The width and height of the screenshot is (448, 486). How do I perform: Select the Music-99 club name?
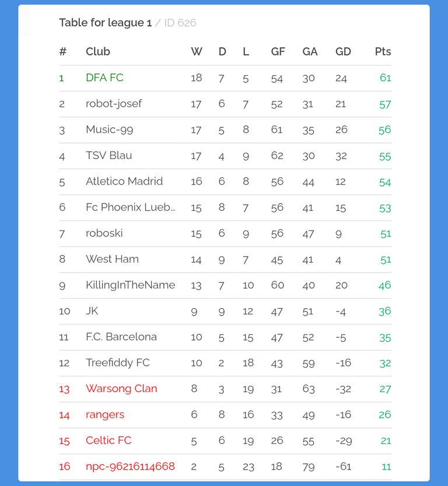tap(109, 130)
